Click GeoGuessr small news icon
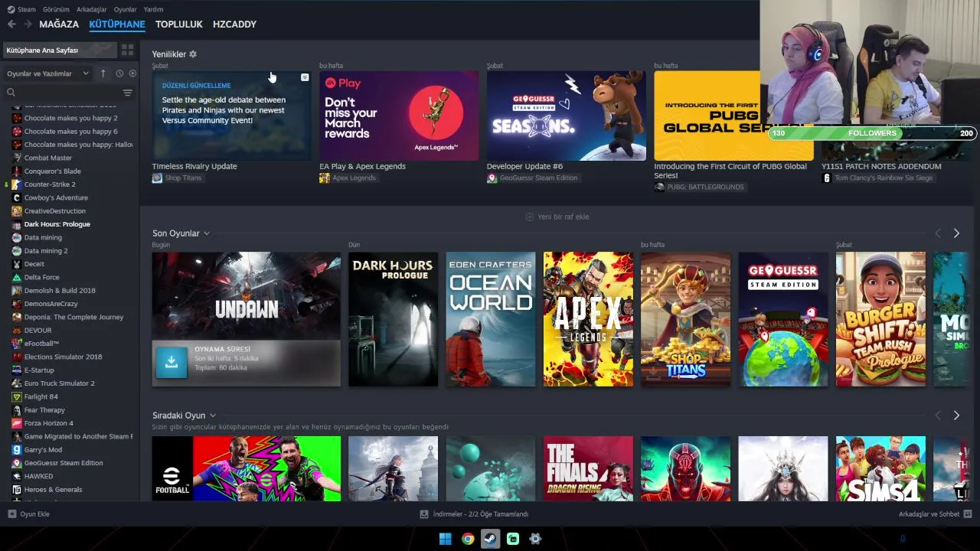 point(492,178)
